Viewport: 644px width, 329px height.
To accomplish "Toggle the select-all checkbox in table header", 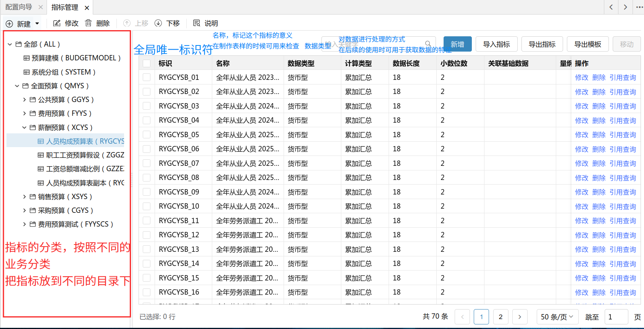I will 147,63.
